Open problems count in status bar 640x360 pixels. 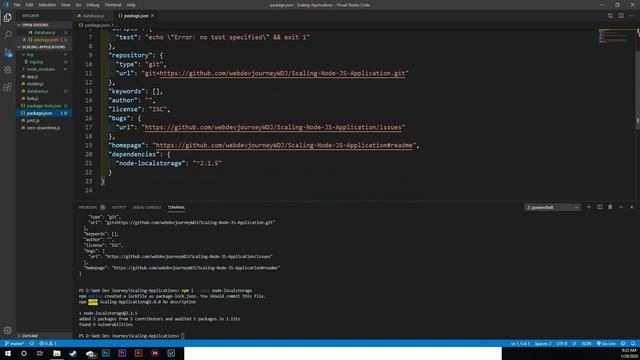click(x=48, y=344)
